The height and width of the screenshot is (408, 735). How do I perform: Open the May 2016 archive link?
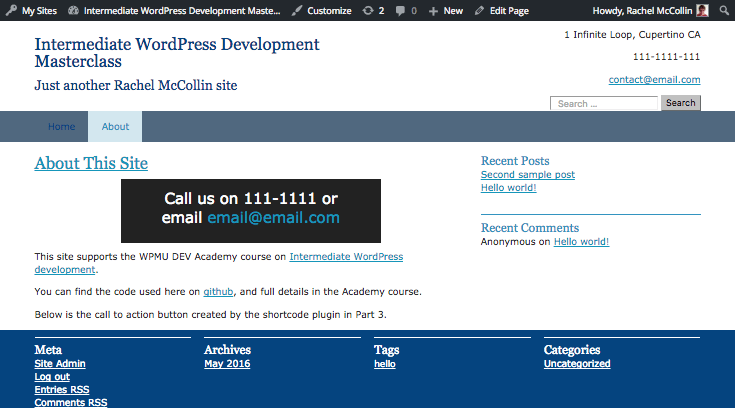coord(227,364)
